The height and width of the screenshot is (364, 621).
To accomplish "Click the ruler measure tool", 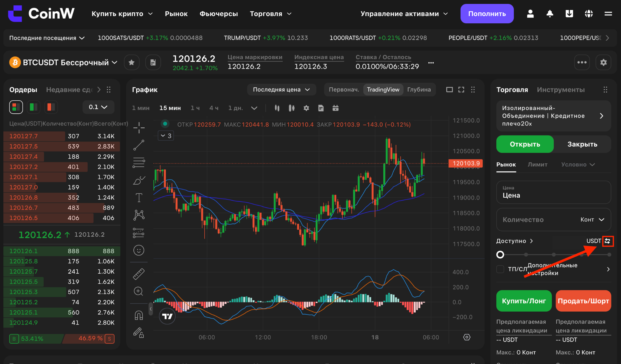I will tap(139, 274).
